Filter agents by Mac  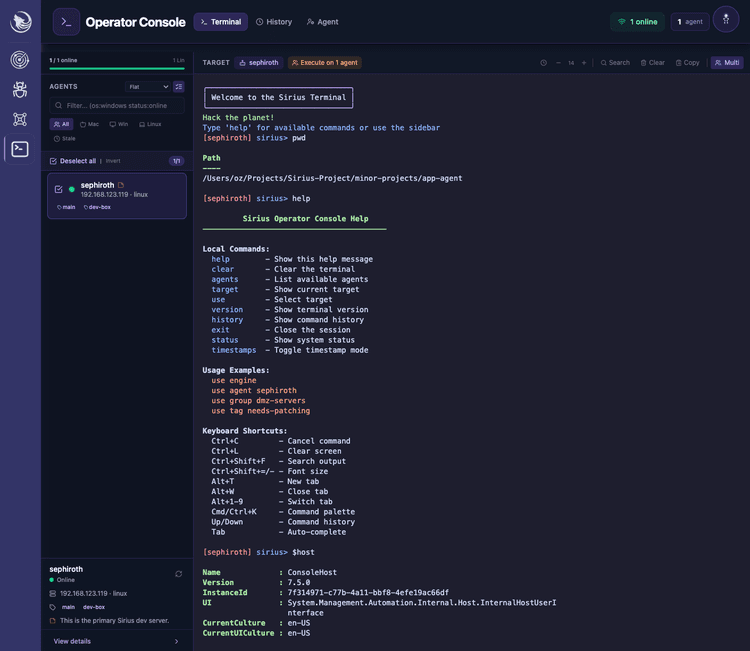[89, 124]
